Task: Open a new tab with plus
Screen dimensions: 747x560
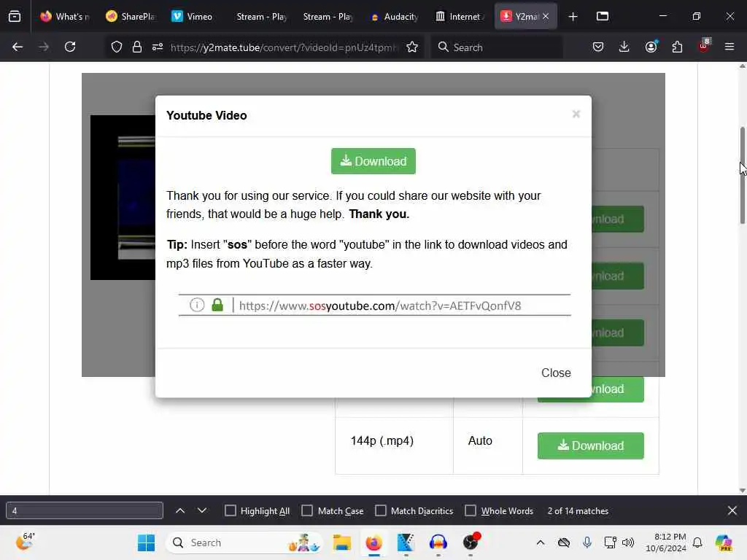Action: click(x=573, y=17)
